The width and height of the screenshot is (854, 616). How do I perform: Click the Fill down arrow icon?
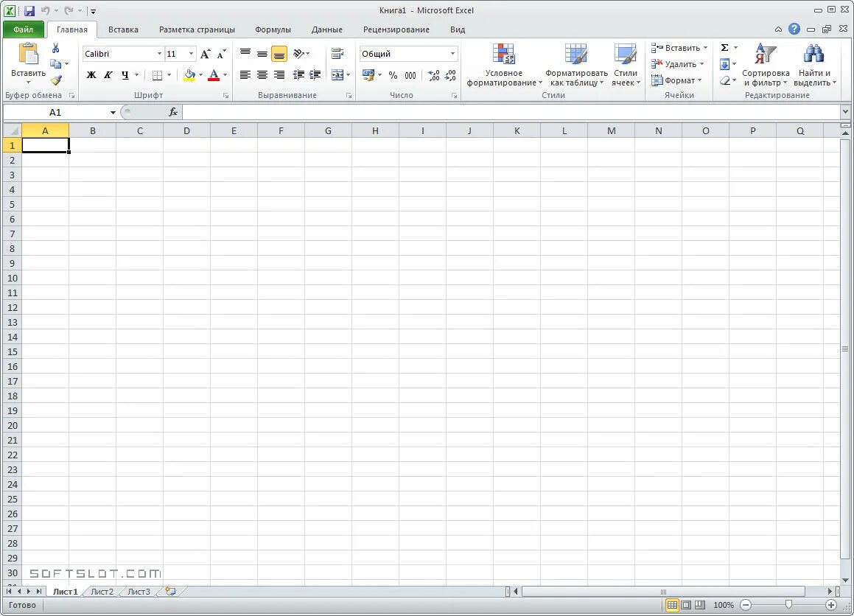coord(725,64)
